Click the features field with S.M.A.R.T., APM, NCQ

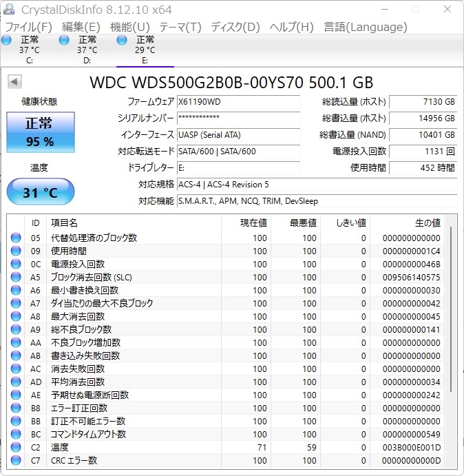point(317,201)
